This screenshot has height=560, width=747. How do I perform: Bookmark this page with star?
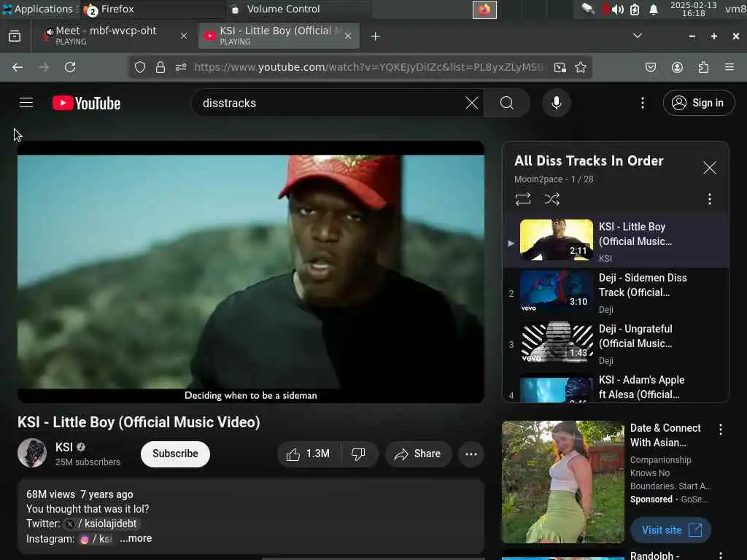[x=580, y=67]
